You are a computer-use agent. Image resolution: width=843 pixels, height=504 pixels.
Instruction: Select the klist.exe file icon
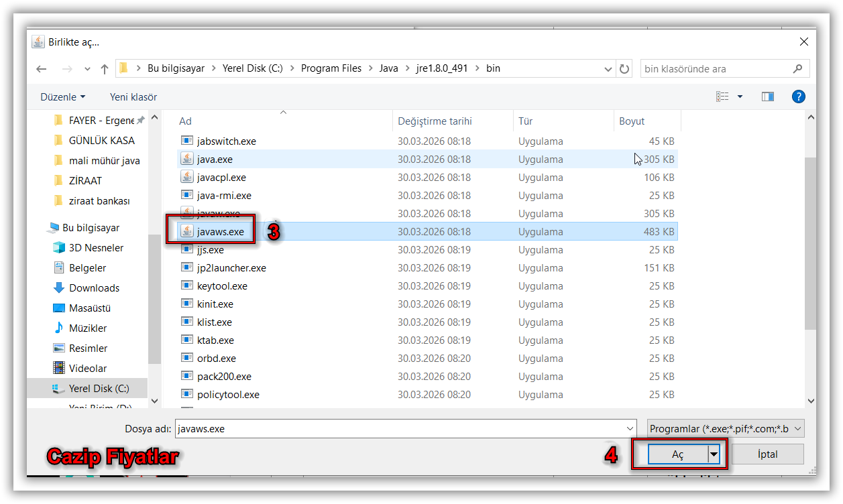coord(186,322)
